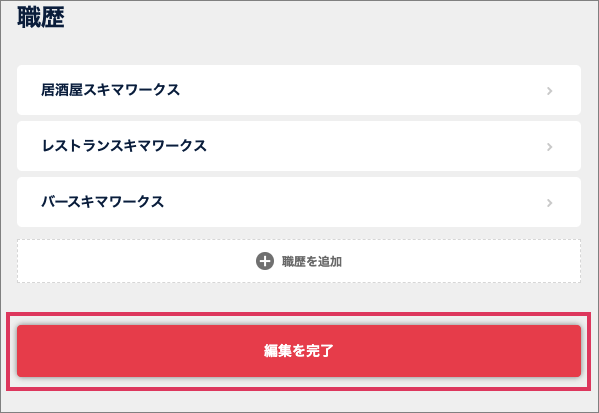The width and height of the screenshot is (599, 413).
Task: Click the 職歴を追加 label
Action: click(x=312, y=261)
